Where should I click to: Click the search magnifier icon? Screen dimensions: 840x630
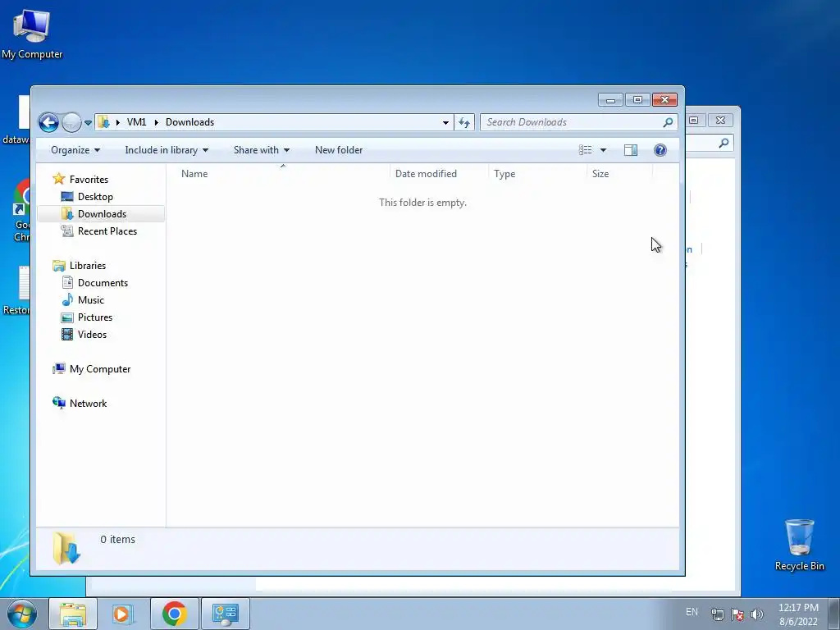click(x=668, y=122)
